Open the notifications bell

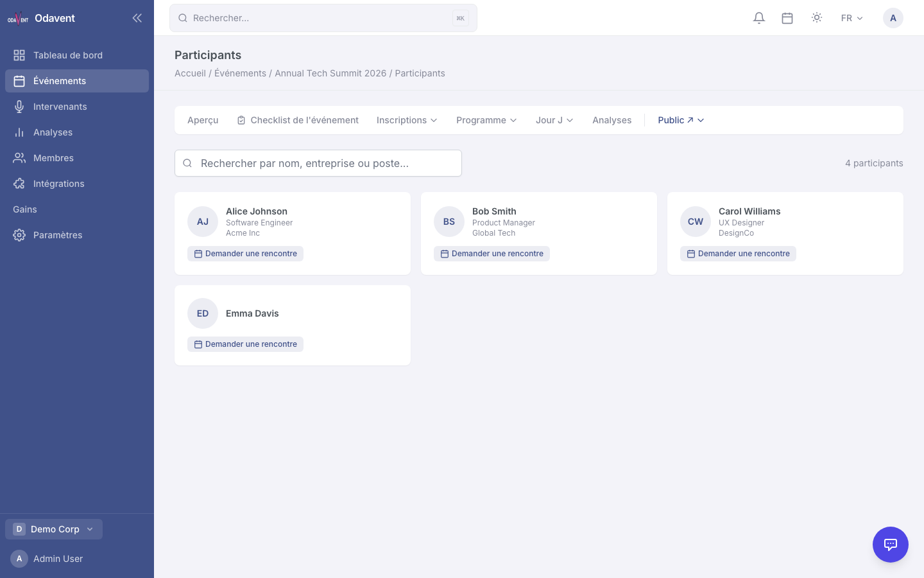[x=759, y=18]
